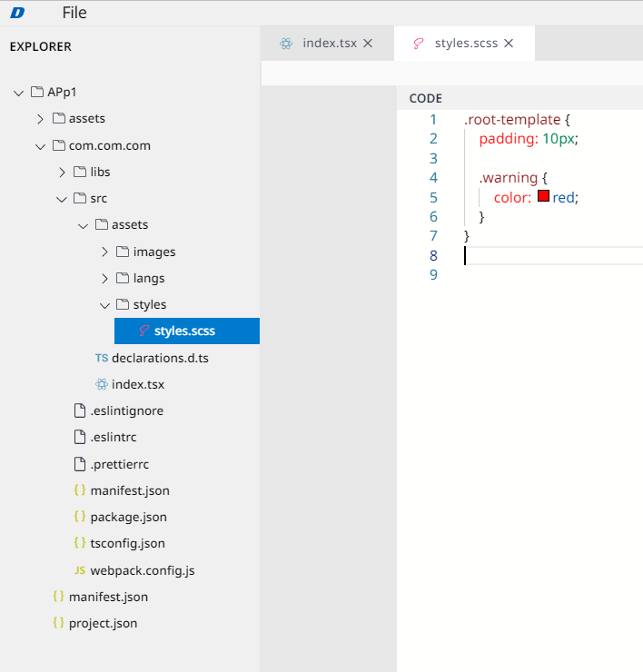Click the React icon beside index.tsx in explorer
Screen dimensions: 643x672
[x=102, y=384]
